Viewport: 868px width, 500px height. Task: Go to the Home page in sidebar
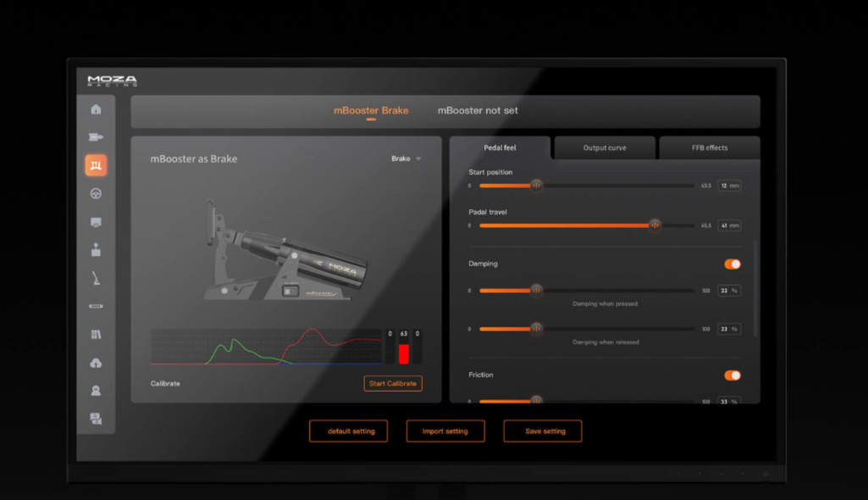tap(96, 109)
